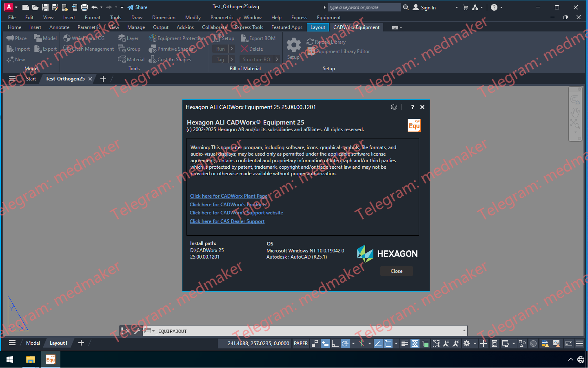The image size is (588, 368).
Task: Open CAS Dealer Support link
Action: (x=227, y=221)
